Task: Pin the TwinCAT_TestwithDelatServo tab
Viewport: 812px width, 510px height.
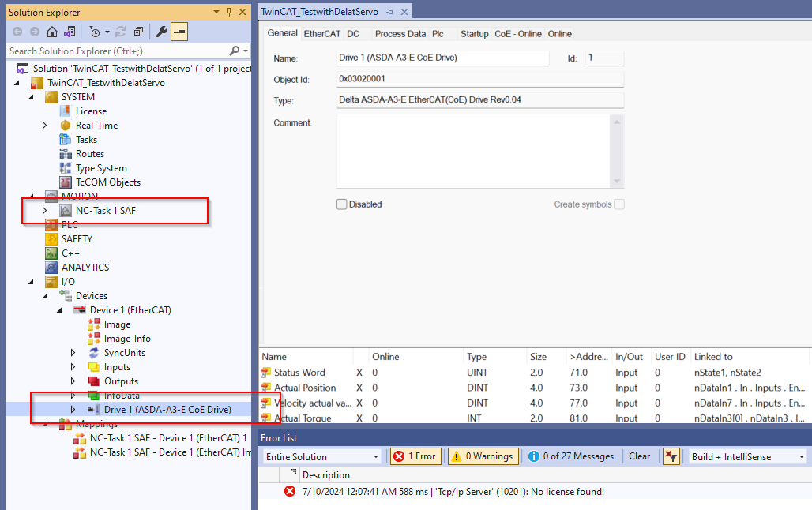Action: click(x=389, y=11)
